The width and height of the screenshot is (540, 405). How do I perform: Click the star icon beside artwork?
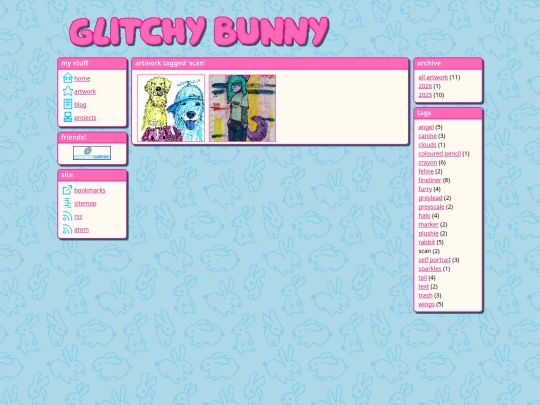tap(68, 91)
